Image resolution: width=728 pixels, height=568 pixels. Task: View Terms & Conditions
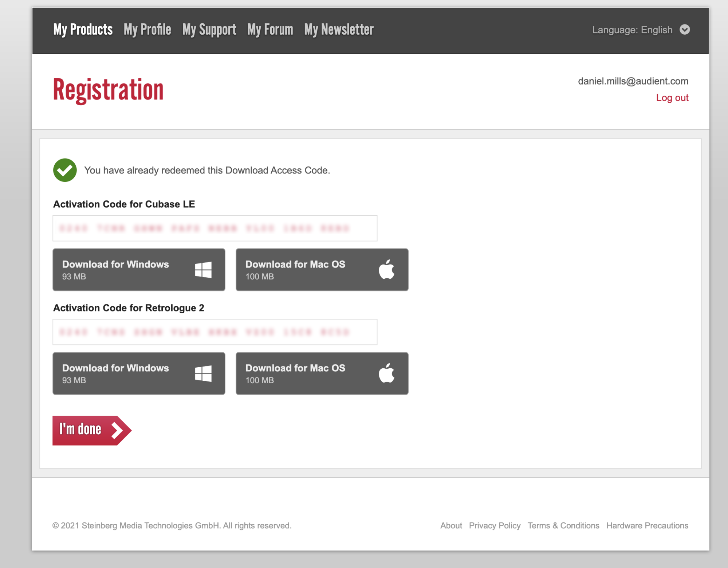pos(563,525)
